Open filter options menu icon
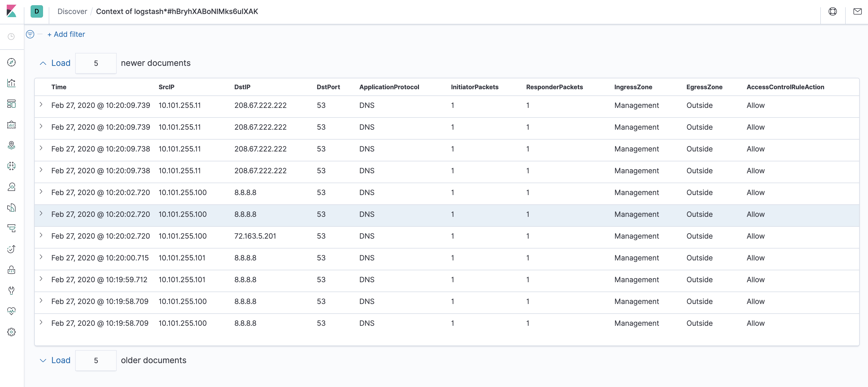Image resolution: width=868 pixels, height=387 pixels. (x=30, y=34)
